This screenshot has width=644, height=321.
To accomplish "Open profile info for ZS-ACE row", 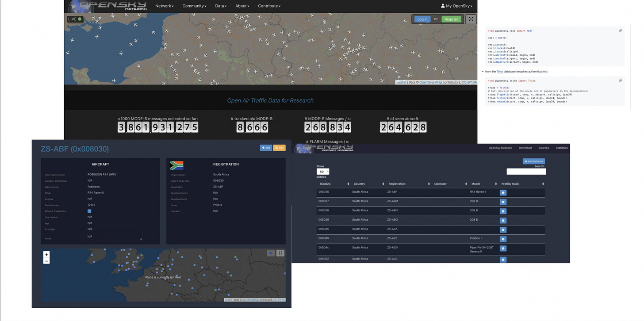I will click(x=503, y=239).
